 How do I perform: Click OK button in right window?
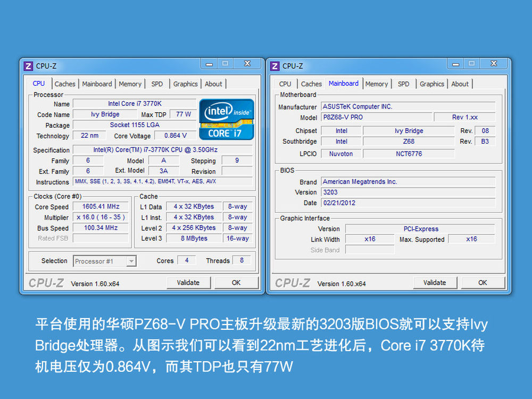483,282
